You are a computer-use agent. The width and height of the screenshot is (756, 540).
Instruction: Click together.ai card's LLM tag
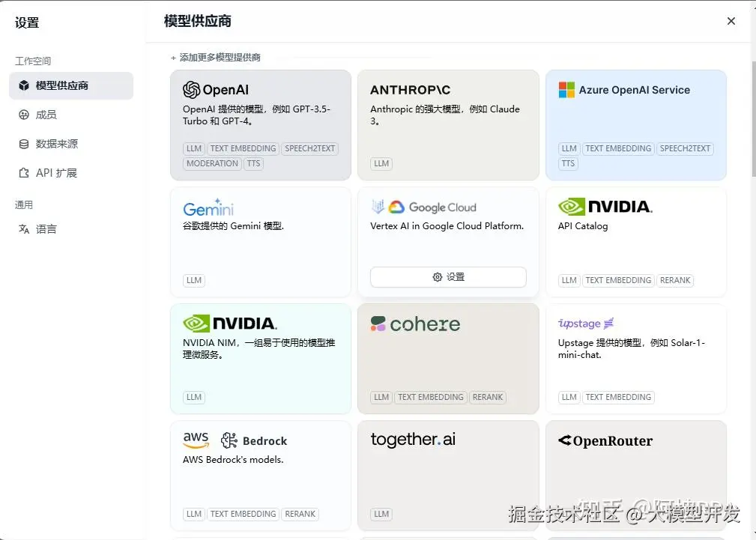[381, 514]
